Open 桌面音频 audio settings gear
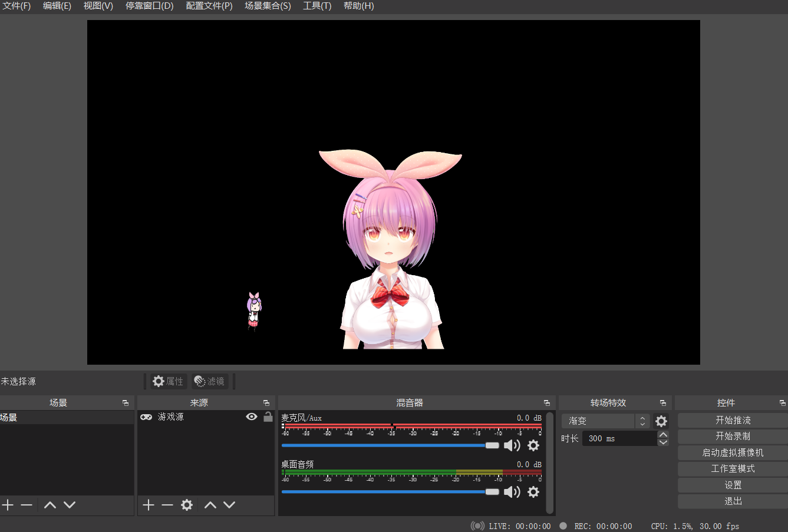This screenshot has height=532, width=788. coord(533,492)
